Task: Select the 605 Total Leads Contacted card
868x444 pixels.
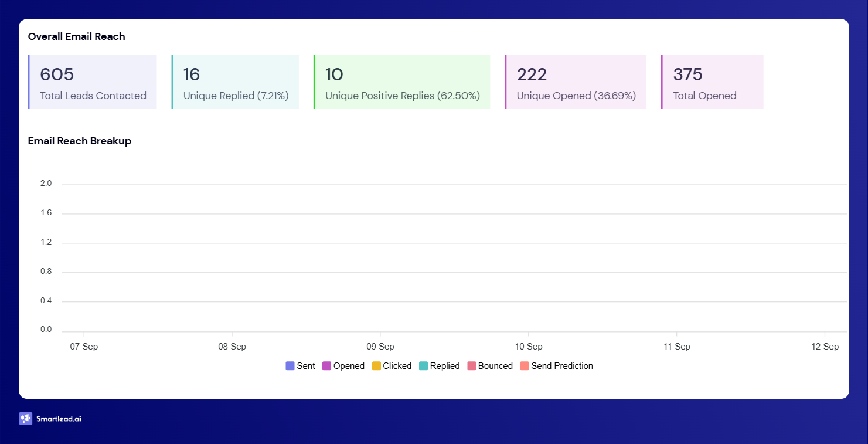Action: pos(93,82)
